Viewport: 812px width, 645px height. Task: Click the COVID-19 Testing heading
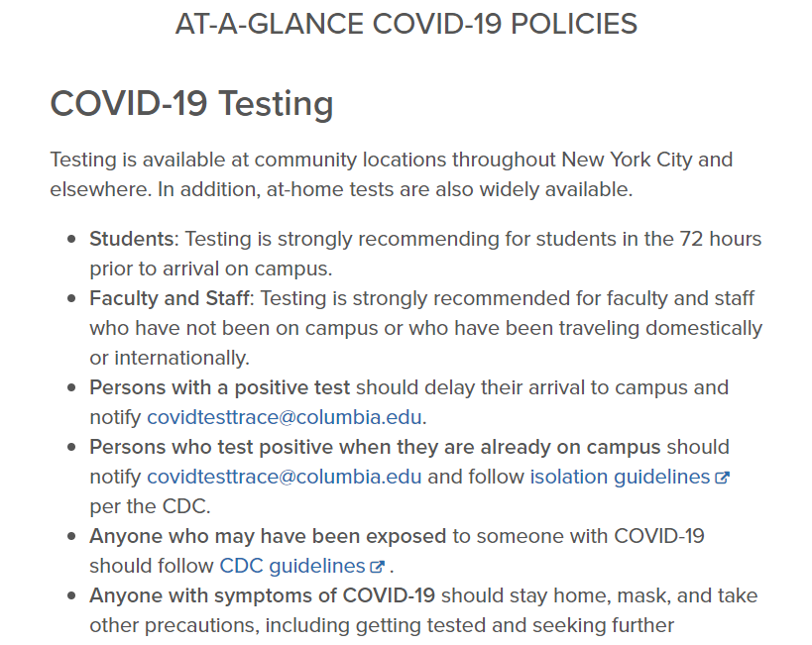(191, 103)
